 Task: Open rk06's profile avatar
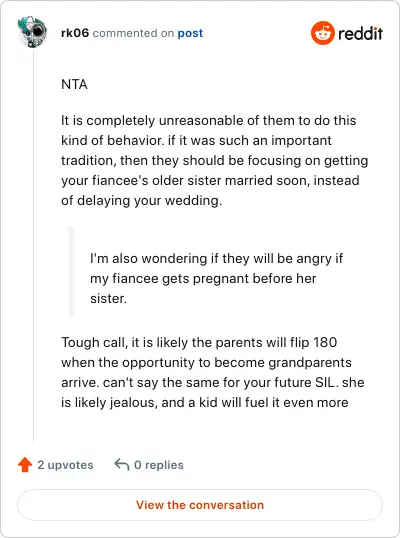coord(33,32)
